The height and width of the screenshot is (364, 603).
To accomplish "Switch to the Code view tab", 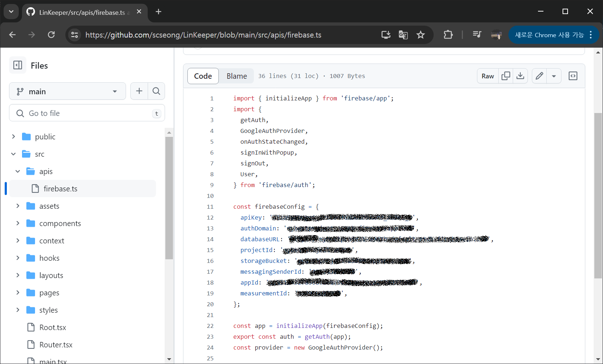I will 203,76.
